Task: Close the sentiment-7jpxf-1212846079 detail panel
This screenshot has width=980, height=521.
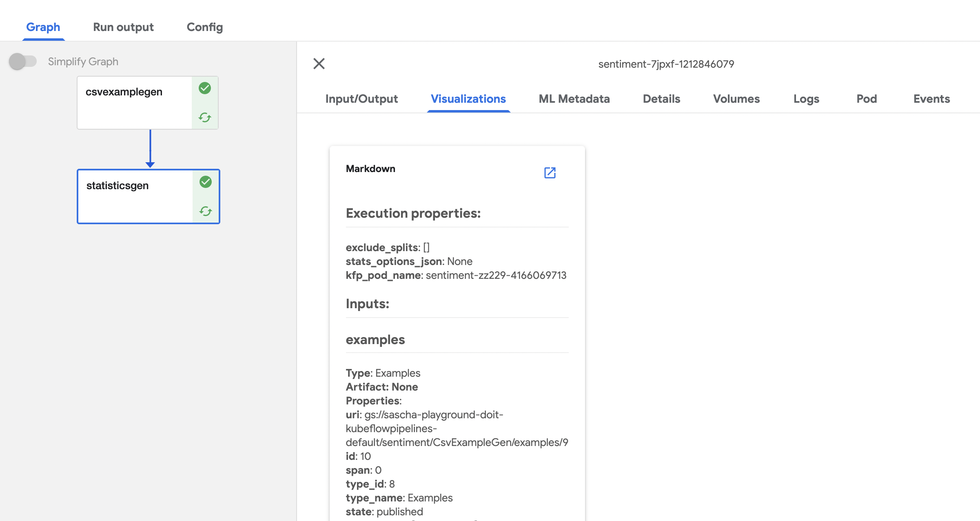Action: 319,64
